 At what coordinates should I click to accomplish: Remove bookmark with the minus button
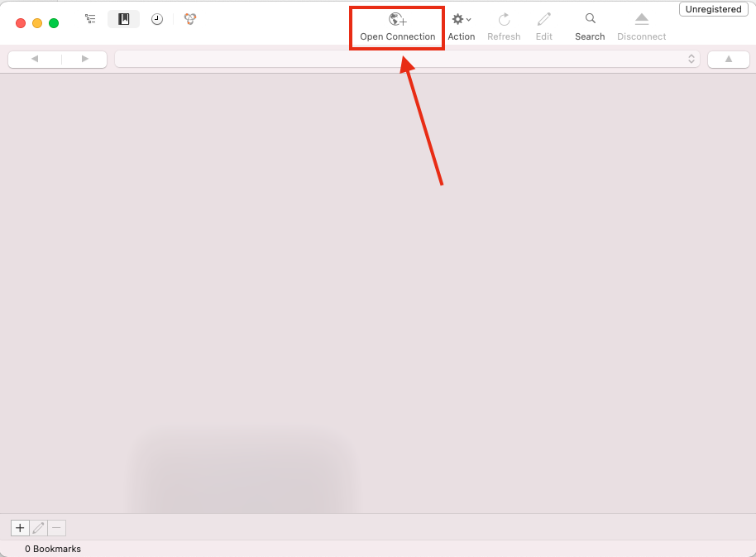pyautogui.click(x=56, y=528)
